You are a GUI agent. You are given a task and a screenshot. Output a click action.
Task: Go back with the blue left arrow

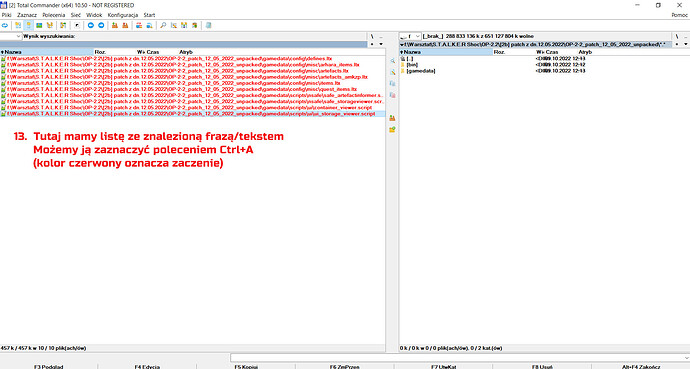point(91,26)
